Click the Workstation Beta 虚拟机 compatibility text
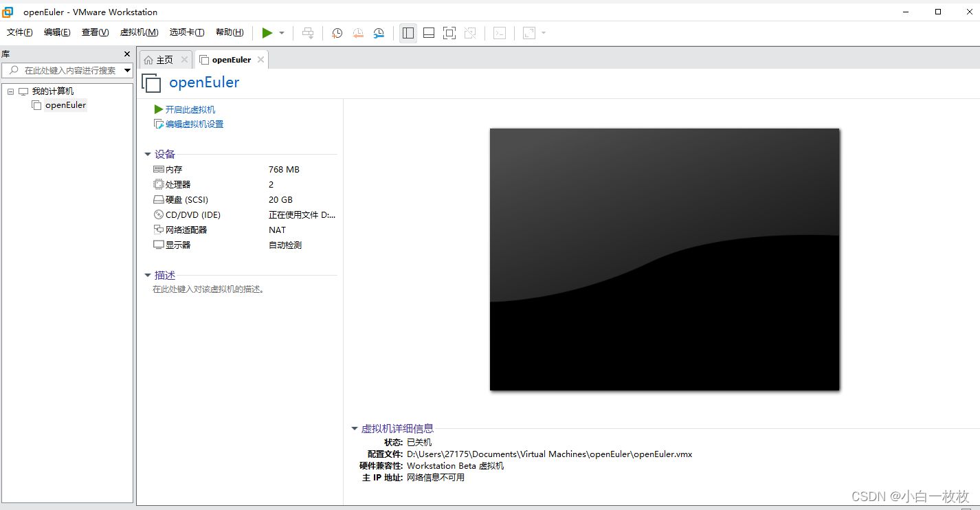980x510 pixels. coord(456,466)
